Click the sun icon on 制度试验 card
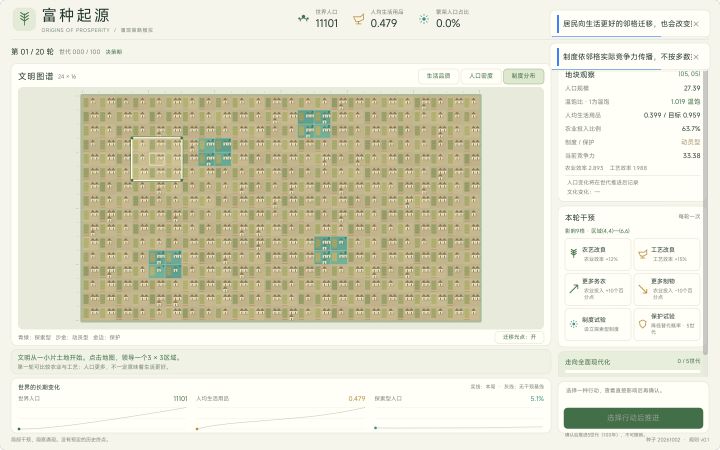This screenshot has width=720, height=450. [x=574, y=324]
